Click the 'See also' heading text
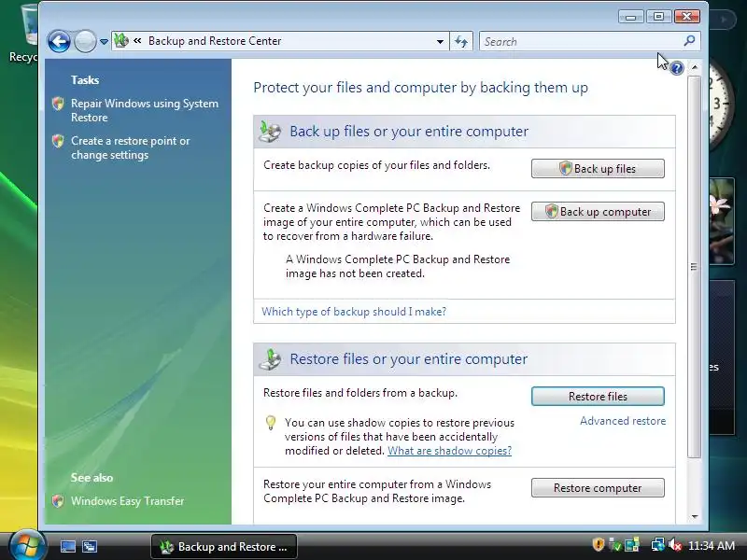The image size is (747, 560). (92, 478)
